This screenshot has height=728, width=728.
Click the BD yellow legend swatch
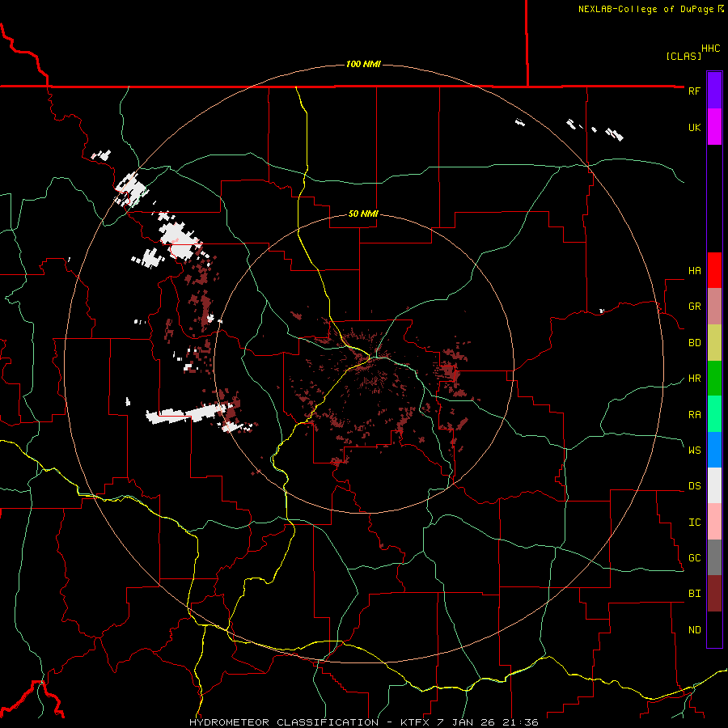[x=714, y=343]
